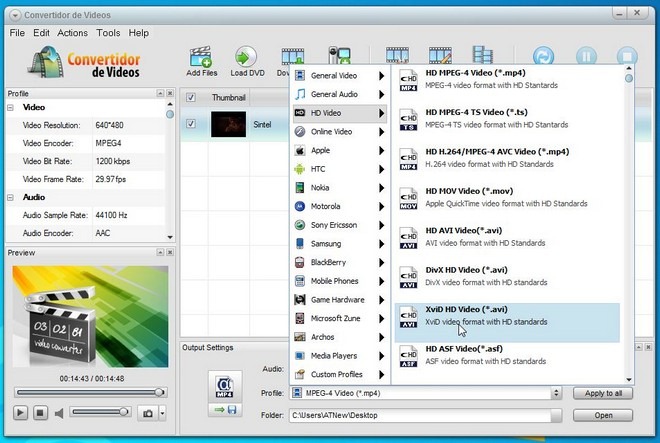Open the snapshot options dropdown arrow
This screenshot has width=660, height=443.
click(162, 414)
